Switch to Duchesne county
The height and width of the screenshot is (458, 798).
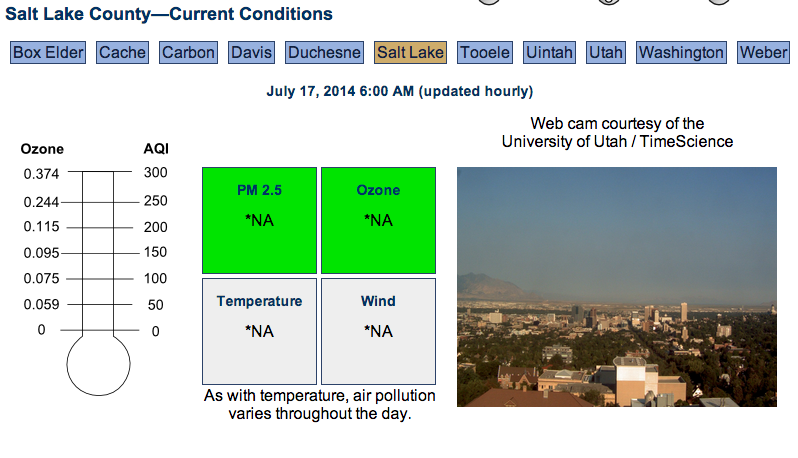(x=324, y=52)
